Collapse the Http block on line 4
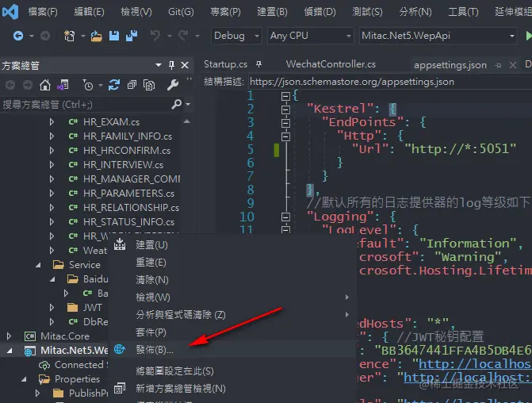The image size is (532, 403). tap(285, 136)
